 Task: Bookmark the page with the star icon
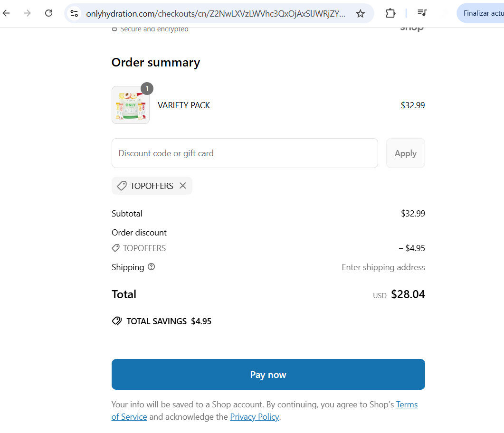(360, 13)
